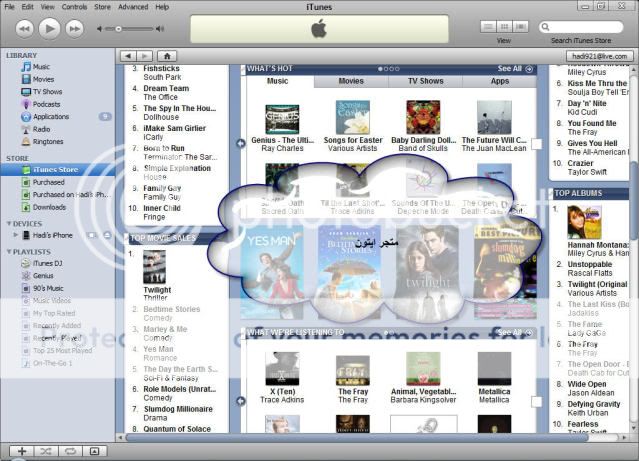The height and width of the screenshot is (461, 639).
Task: Expand Hadi's iPhone disclosure triangle
Action: pyautogui.click(x=16, y=235)
